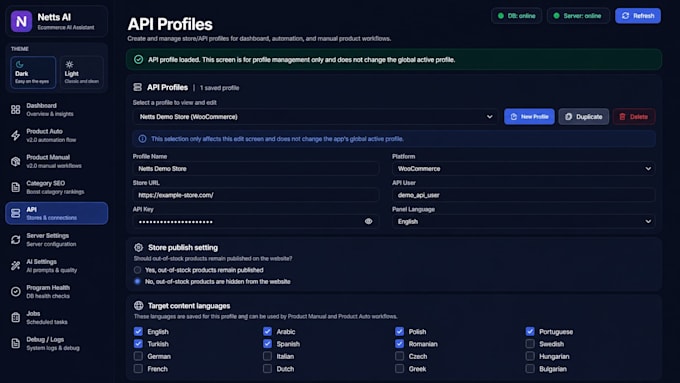Image resolution: width=680 pixels, height=383 pixels.
Task: Open Dashboard from the sidebar
Action: 57,110
